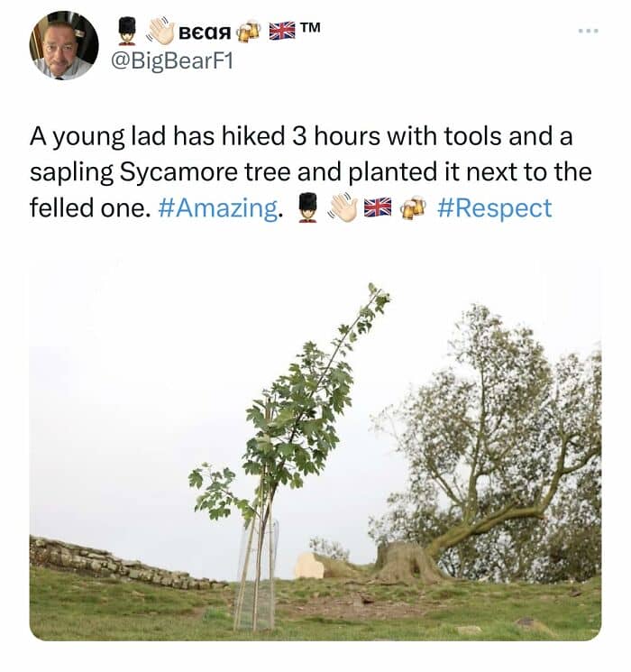Click UK flag emoji in tweet text

pyautogui.click(x=378, y=208)
